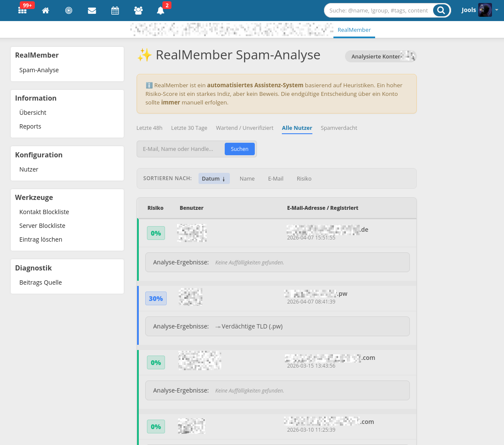Sort the user list by E-Mail
The image size is (504, 445).
point(275,179)
